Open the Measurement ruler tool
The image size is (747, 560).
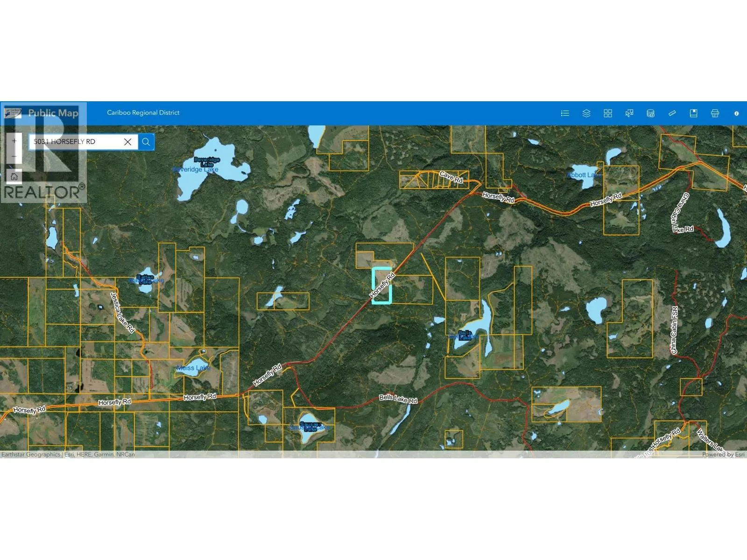(x=672, y=113)
